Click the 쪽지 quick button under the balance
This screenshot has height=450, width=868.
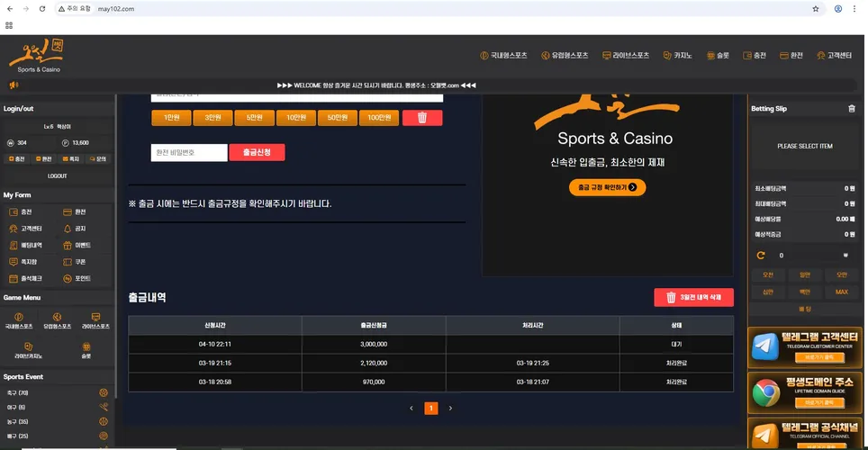[71, 159]
